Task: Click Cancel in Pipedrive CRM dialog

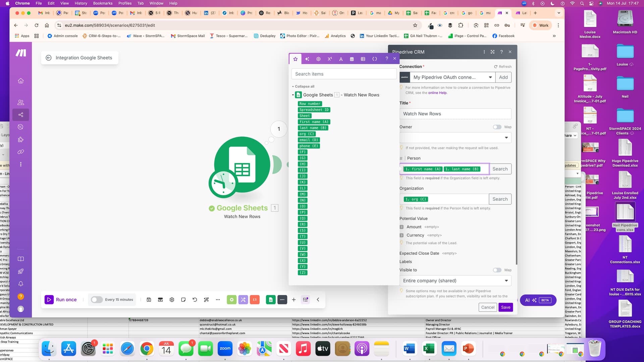Action: (488, 307)
